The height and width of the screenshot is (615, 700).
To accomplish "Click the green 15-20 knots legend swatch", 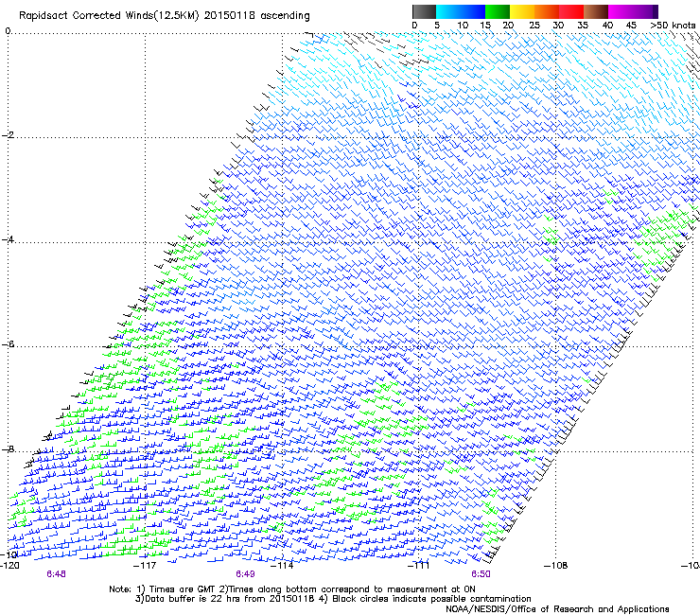I will [498, 11].
